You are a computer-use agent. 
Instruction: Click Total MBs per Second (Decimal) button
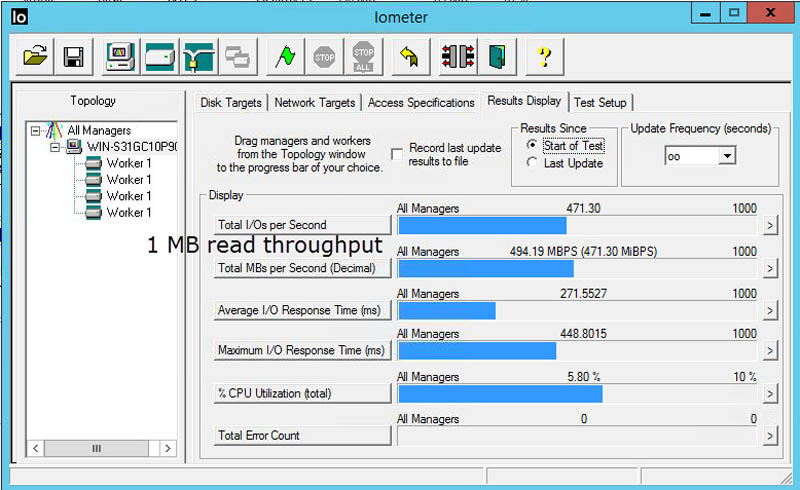click(x=302, y=268)
